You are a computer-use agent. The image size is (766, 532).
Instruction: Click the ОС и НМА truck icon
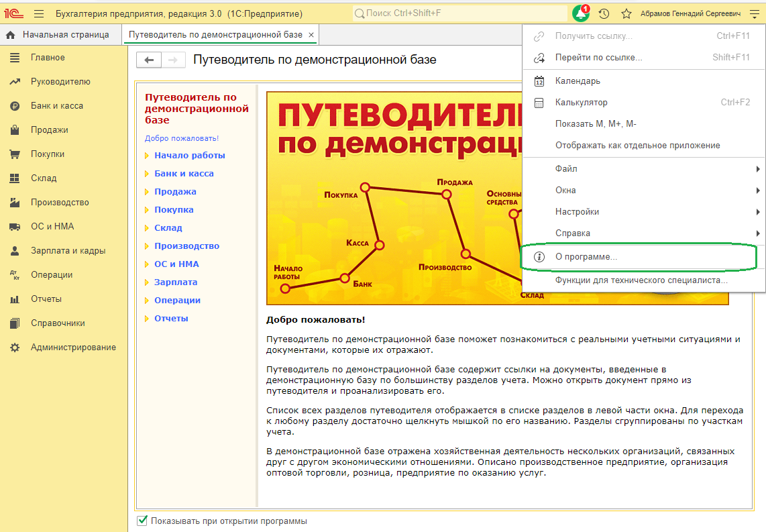tap(15, 226)
